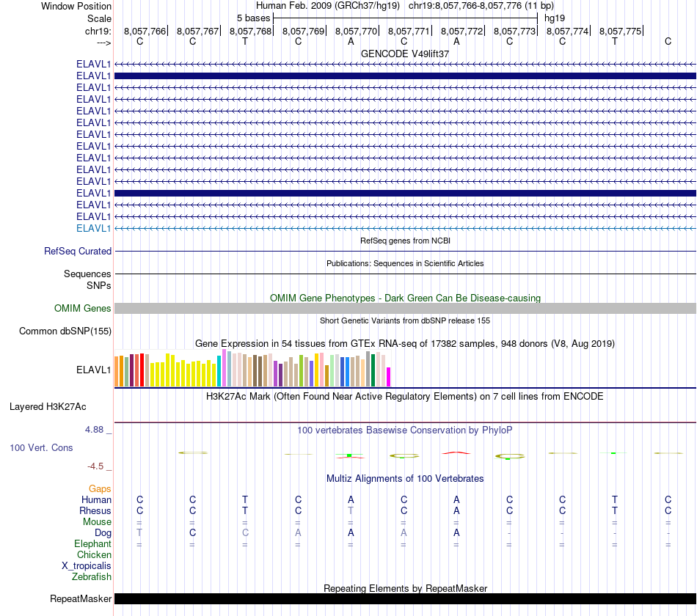Click the Layered H3K27Ac label
The image size is (697, 616).
pos(48,407)
